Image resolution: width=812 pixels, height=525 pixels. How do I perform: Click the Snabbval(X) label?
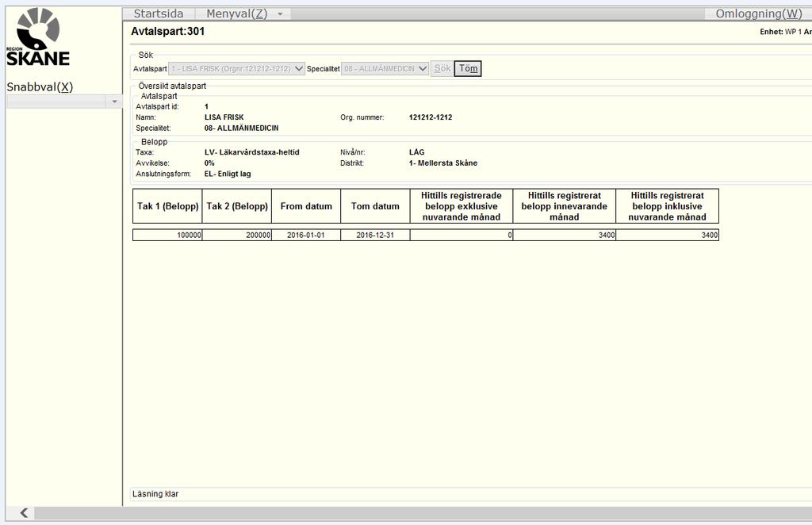click(x=40, y=87)
